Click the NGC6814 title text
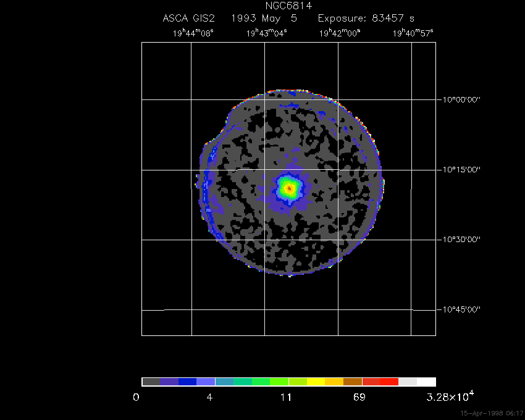 (x=288, y=6)
